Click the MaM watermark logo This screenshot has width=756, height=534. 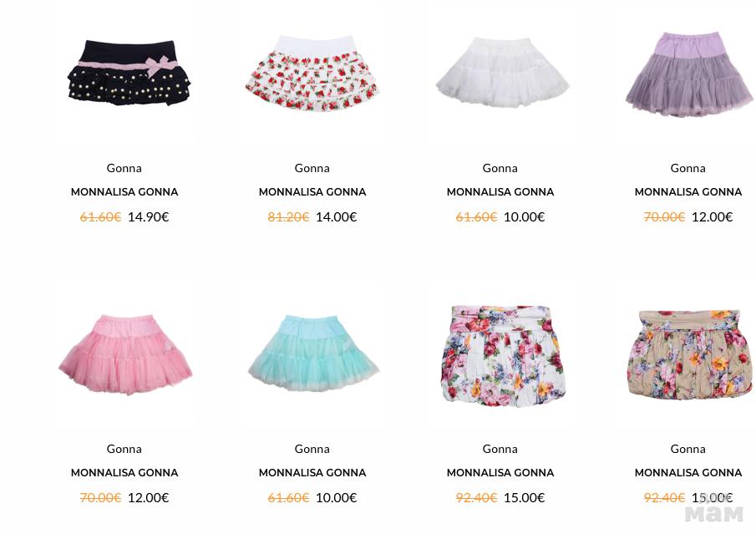point(714,512)
